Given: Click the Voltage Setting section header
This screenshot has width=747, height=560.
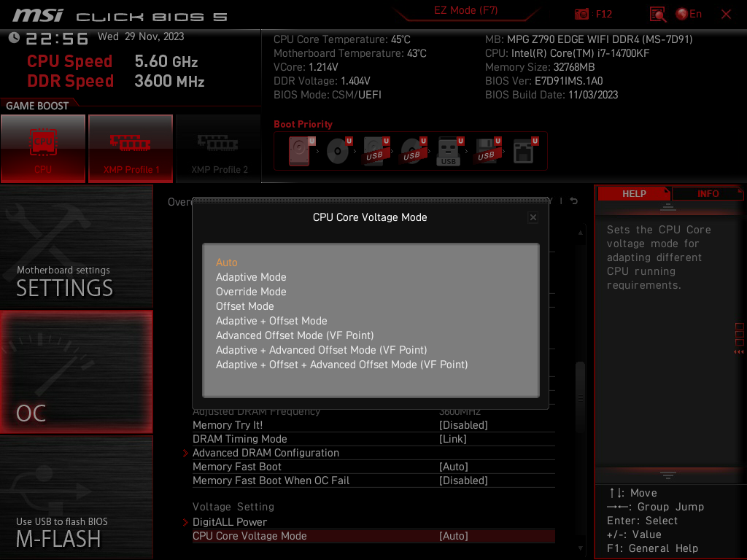Looking at the screenshot, I should coord(233,507).
